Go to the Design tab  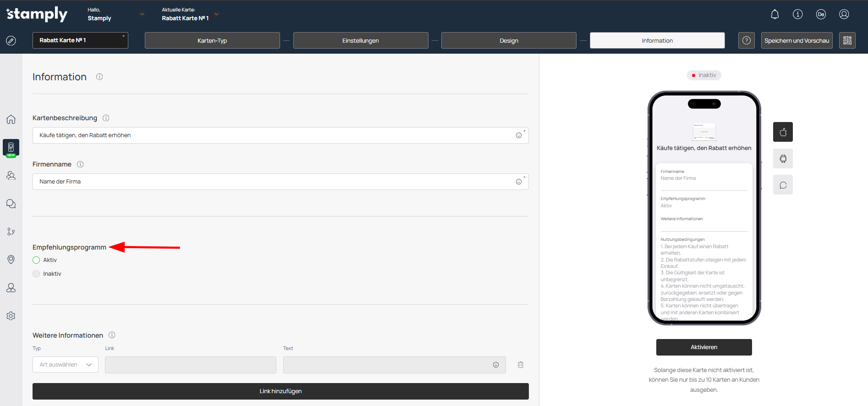(509, 40)
